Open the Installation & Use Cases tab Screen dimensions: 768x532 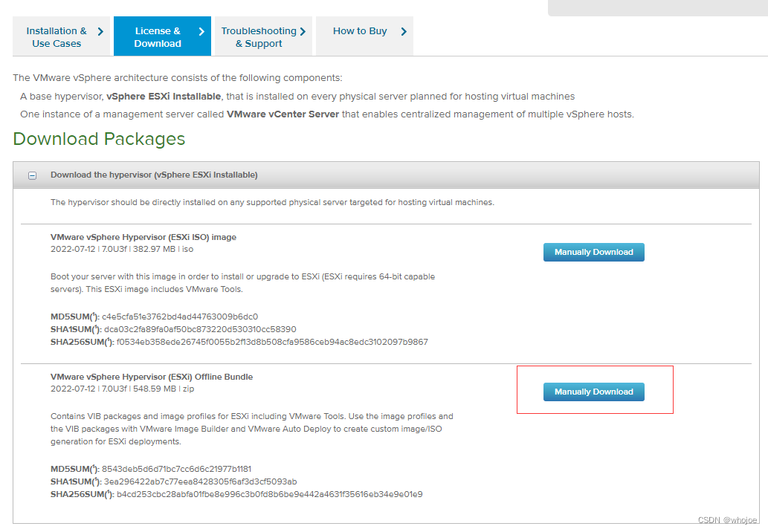coord(62,36)
